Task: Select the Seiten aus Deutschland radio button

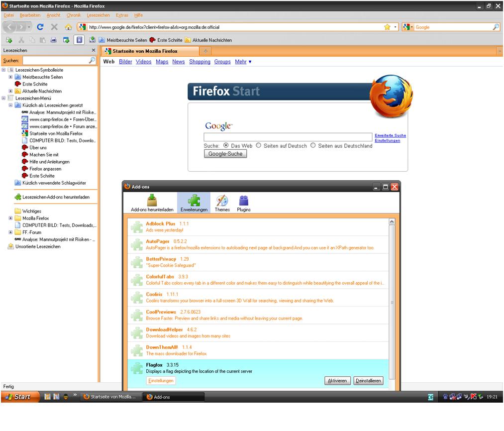Action: coord(313,145)
